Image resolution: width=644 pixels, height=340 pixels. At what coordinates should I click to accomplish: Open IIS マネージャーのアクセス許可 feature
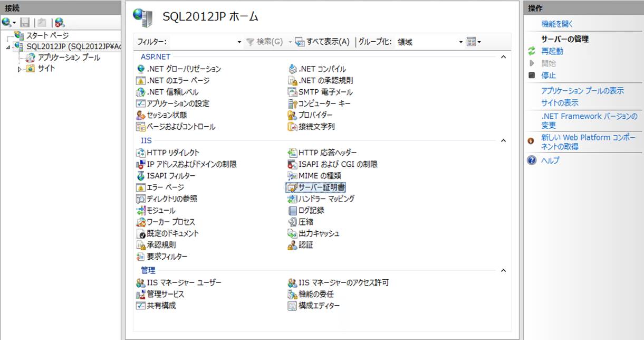click(x=339, y=282)
